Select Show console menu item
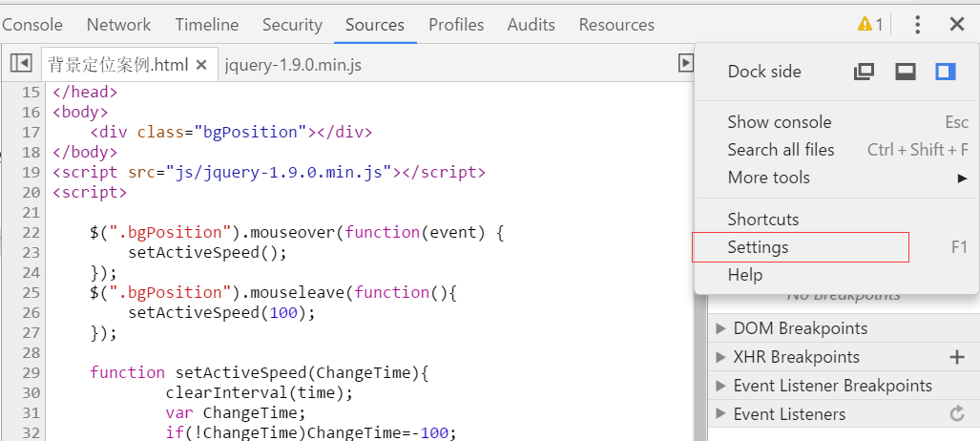980x441 pixels. (837, 122)
